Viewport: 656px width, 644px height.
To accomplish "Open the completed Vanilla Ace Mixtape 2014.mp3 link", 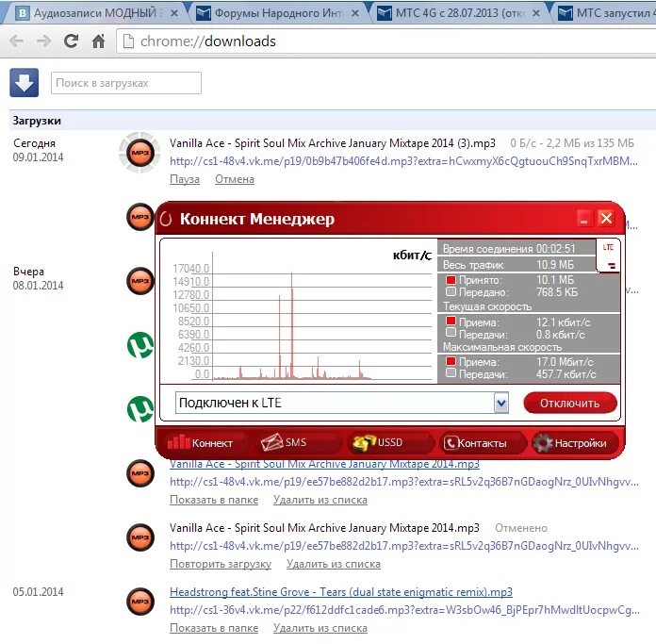I will (324, 465).
